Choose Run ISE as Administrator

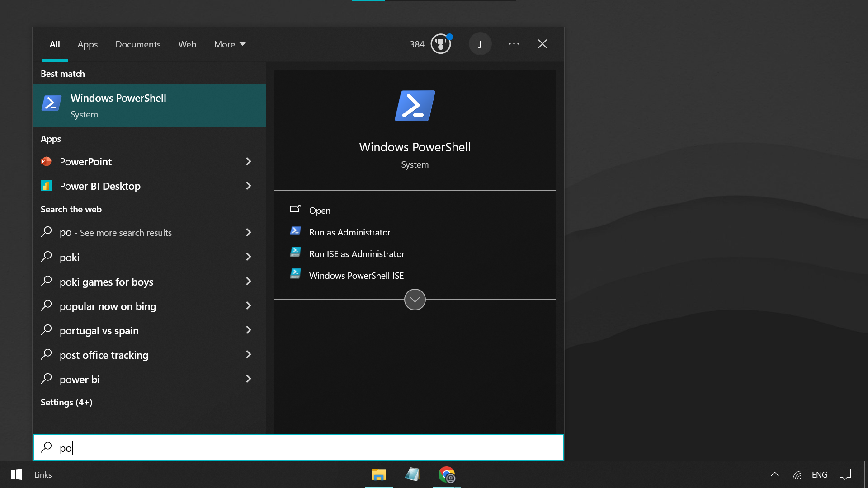(357, 254)
